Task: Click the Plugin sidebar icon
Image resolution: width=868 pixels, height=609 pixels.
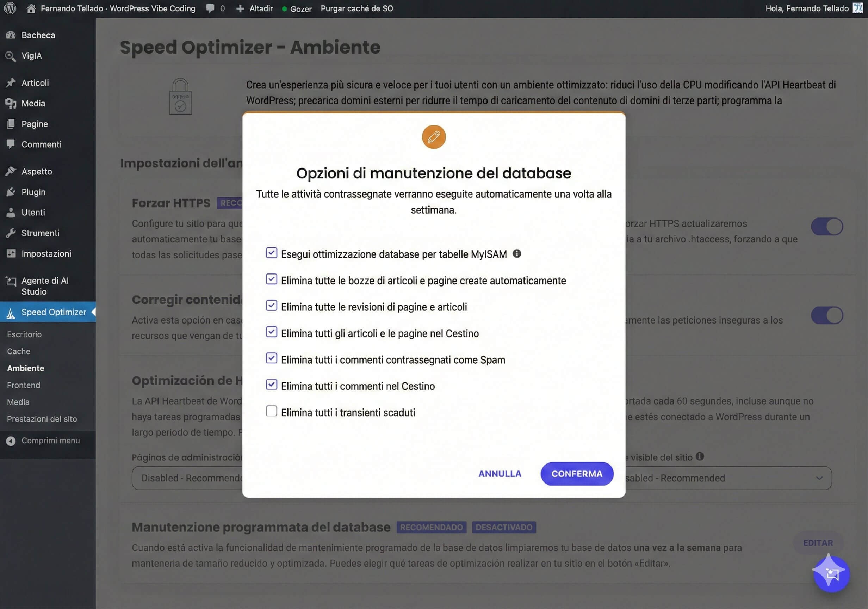Action: point(11,192)
